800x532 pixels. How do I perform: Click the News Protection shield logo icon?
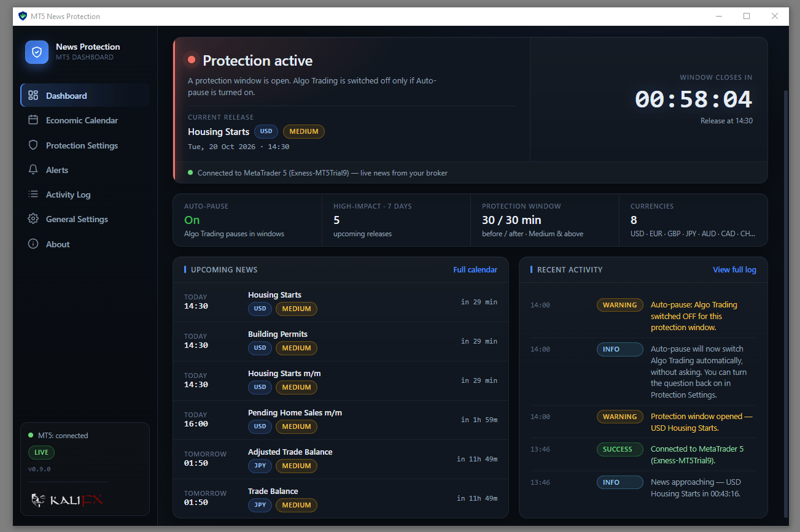(x=37, y=52)
